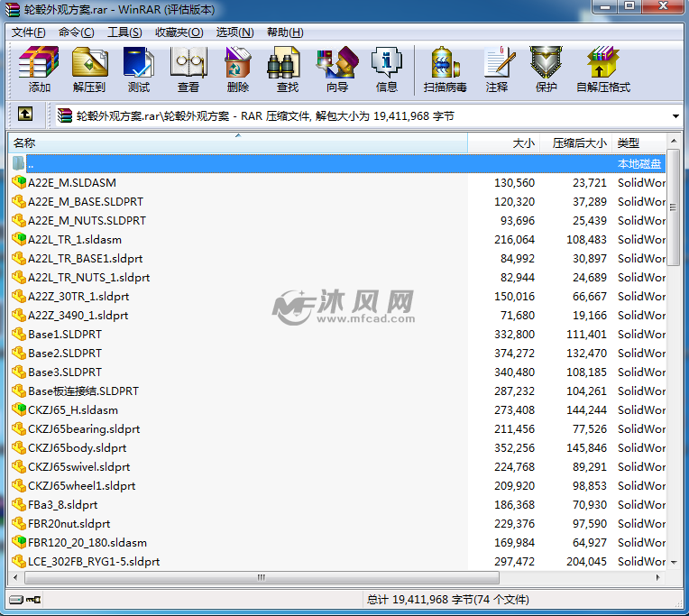The width and height of the screenshot is (689, 616).
Task: Click the LCE_302FB_RYG1-5.sldprt part icon
Action: (19, 561)
